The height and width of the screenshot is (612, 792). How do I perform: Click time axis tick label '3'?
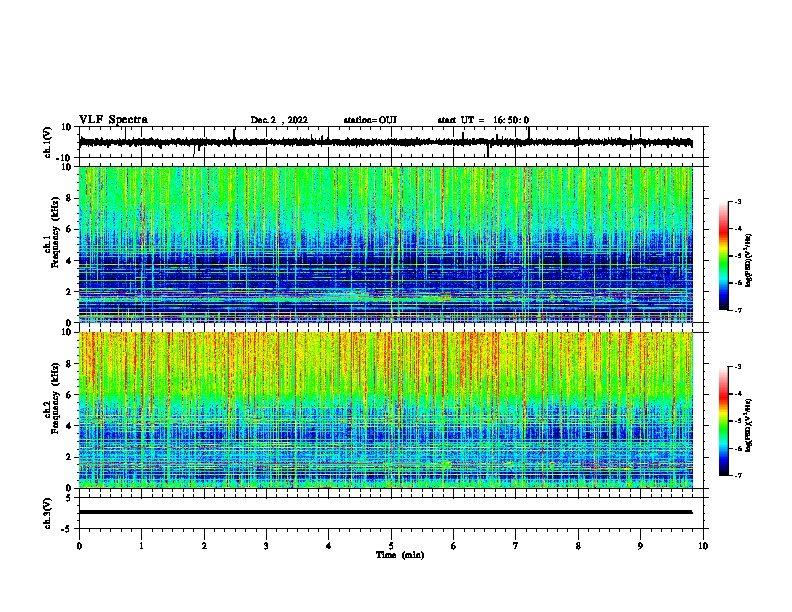266,546
